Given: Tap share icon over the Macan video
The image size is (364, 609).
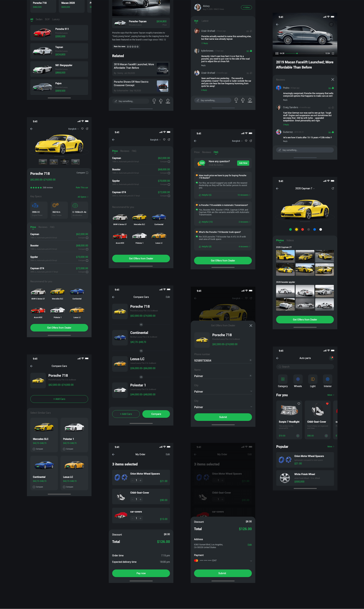Looking at the screenshot, I should [331, 24].
